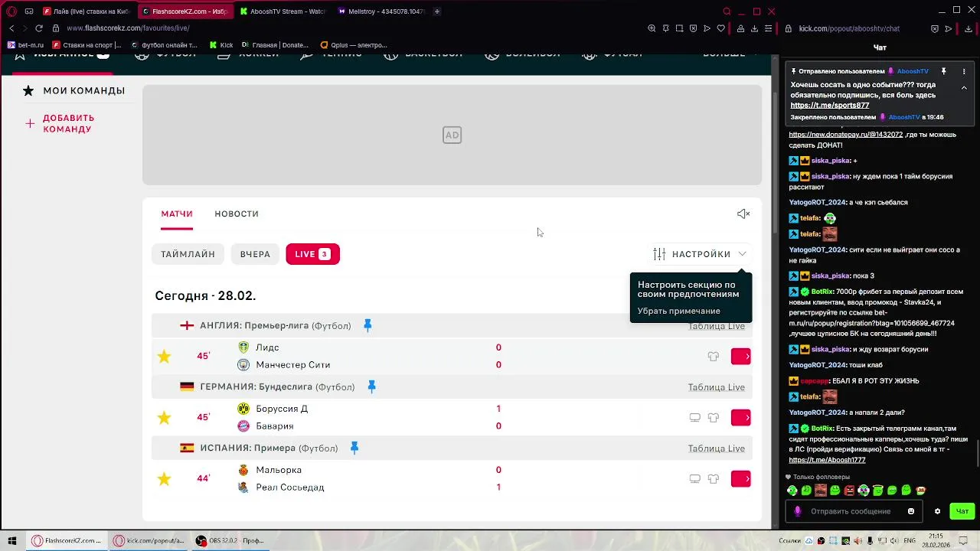Dismiss tooltip via Убрать примечание
Screen dimensions: 980x551
pos(678,311)
